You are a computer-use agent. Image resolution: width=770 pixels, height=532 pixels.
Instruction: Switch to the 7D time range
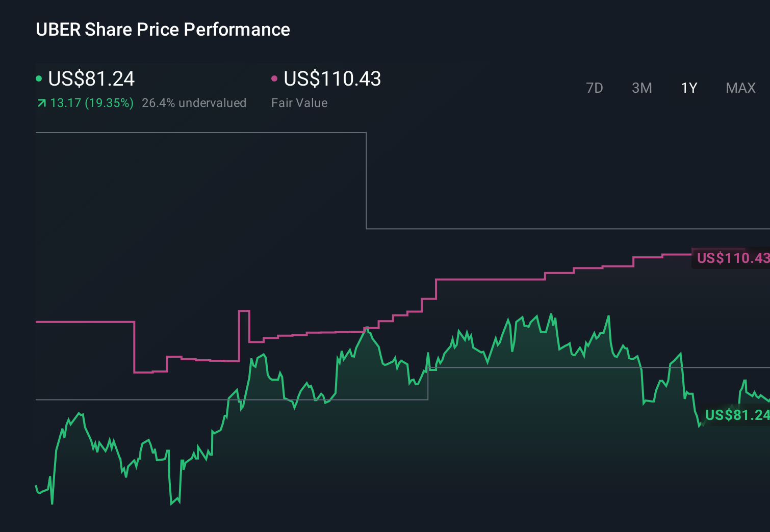point(595,88)
